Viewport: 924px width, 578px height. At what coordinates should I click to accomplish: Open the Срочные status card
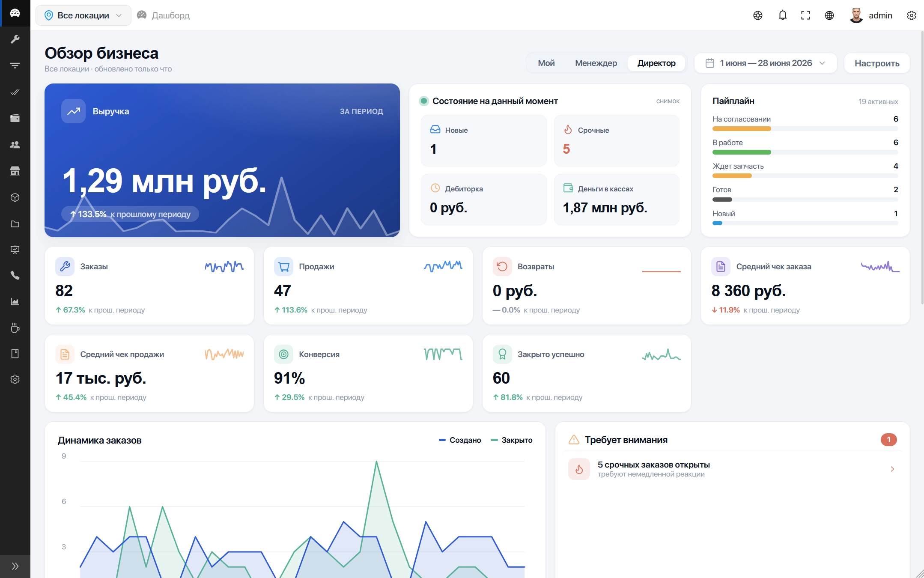point(617,140)
